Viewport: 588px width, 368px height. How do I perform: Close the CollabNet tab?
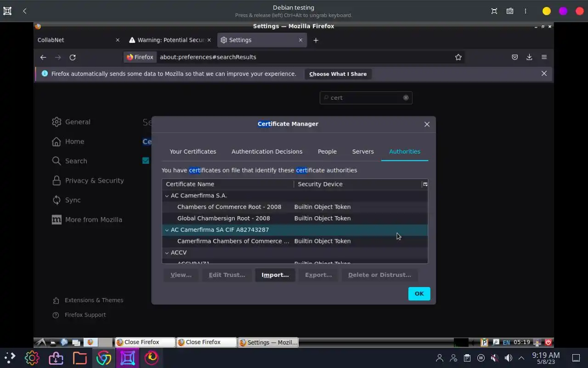[118, 40]
